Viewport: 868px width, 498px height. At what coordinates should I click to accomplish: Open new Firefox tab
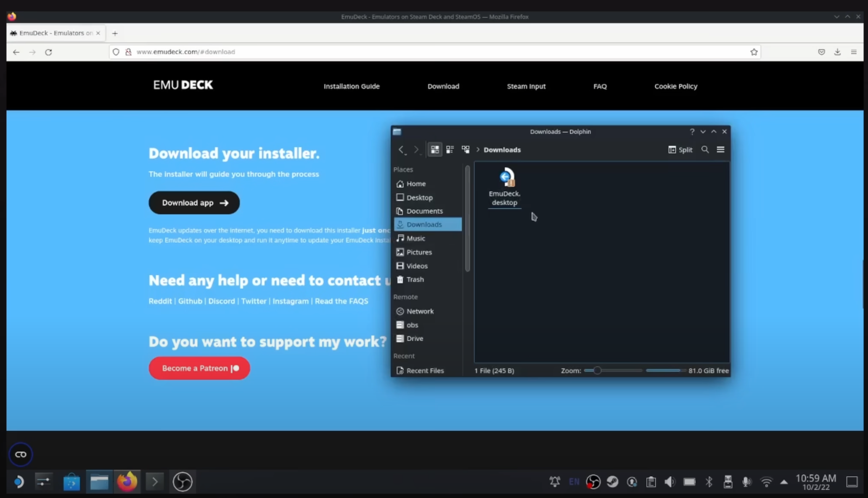click(115, 33)
